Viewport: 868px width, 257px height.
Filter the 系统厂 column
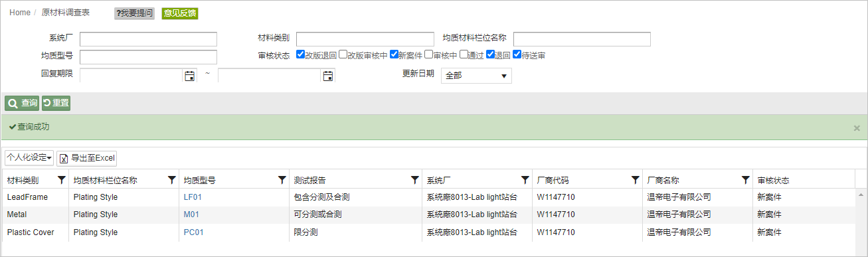(x=525, y=180)
